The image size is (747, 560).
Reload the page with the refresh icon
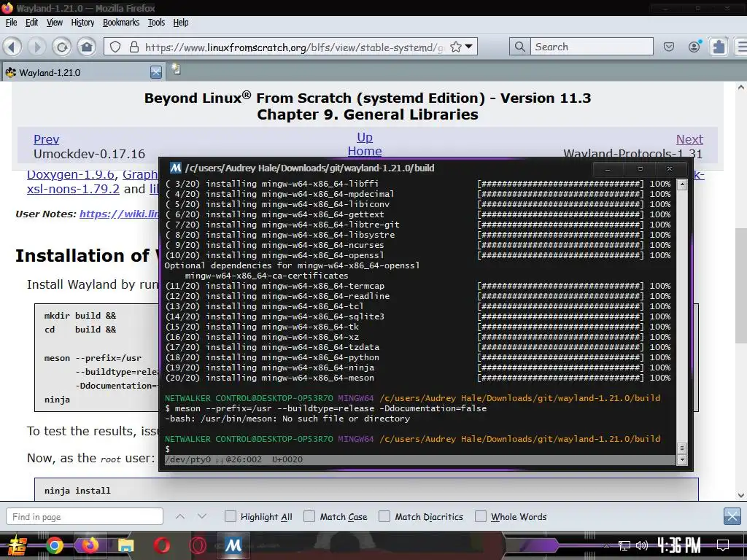tap(61, 47)
